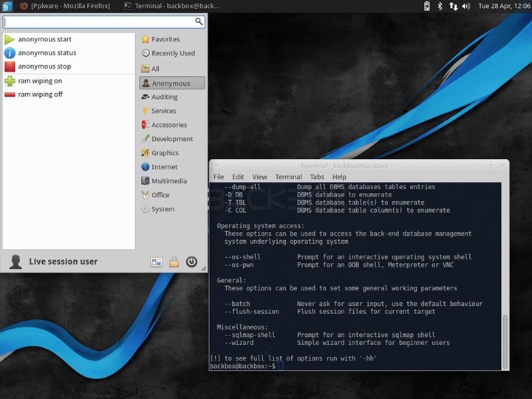Open terminal View menu
The image size is (532, 399).
(259, 177)
